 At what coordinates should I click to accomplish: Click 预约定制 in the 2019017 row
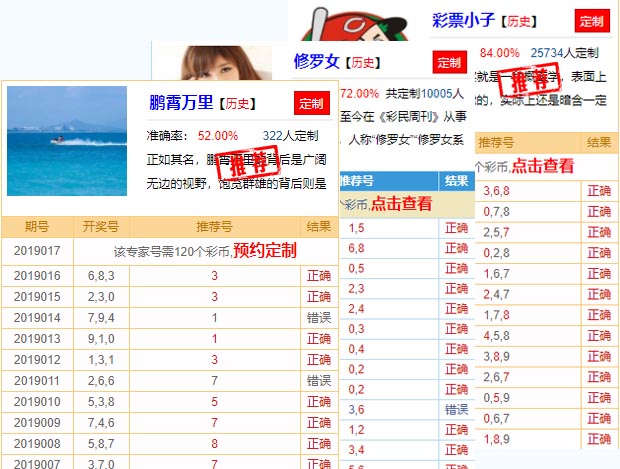pyautogui.click(x=265, y=251)
